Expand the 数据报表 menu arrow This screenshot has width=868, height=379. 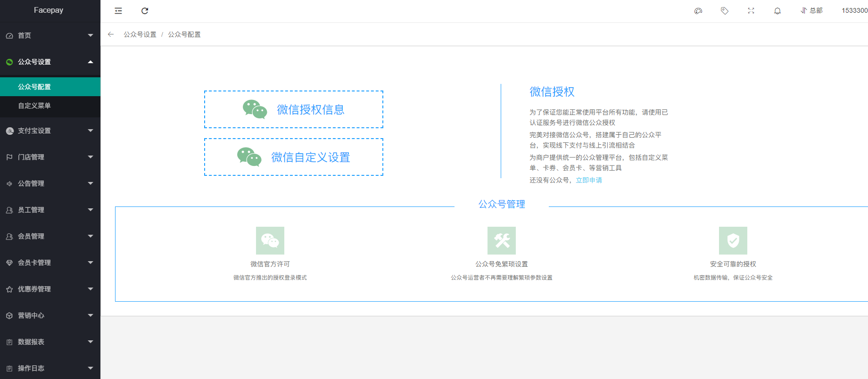tap(91, 342)
